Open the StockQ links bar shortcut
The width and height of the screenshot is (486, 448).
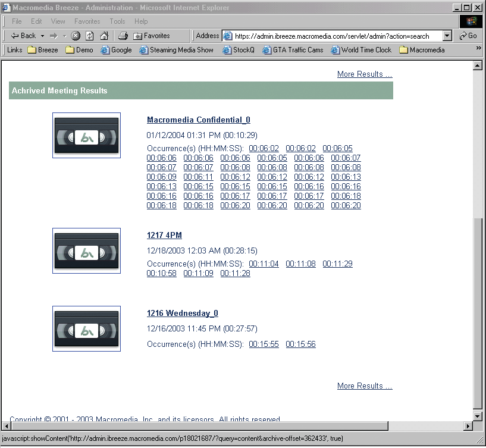click(238, 50)
